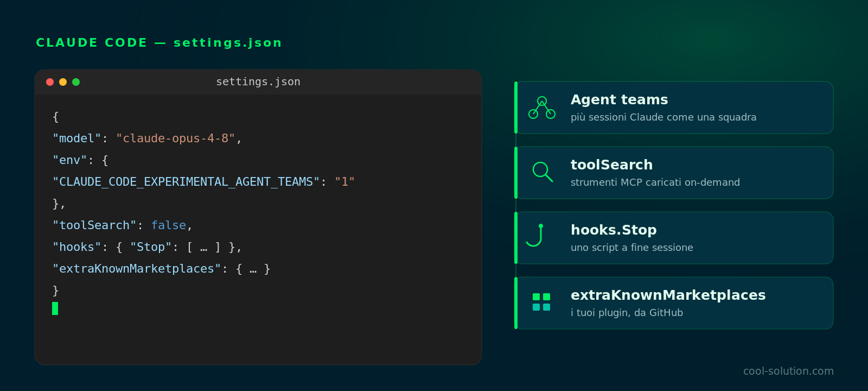Screen dimensions: 868x391
Task: Click the CLAUDE_CODE_EXPERIMENTAL_AGENT_TEAMS key
Action: click(186, 182)
